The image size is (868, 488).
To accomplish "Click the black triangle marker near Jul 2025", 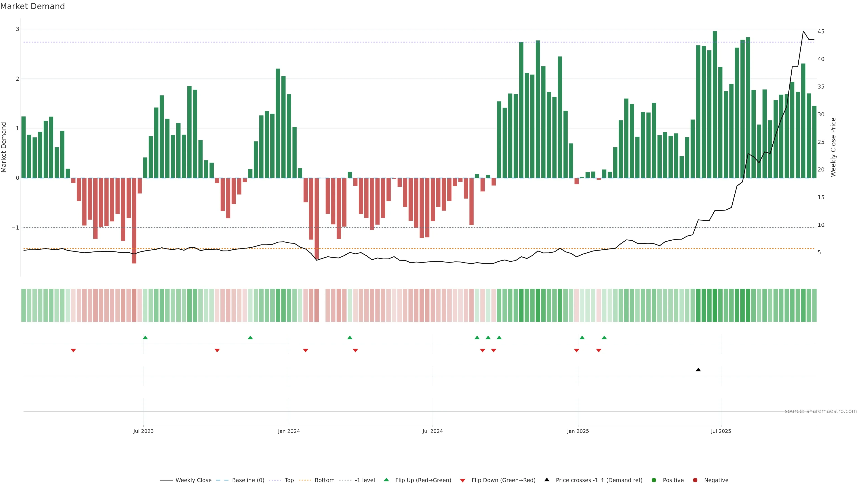I will pyautogui.click(x=698, y=370).
